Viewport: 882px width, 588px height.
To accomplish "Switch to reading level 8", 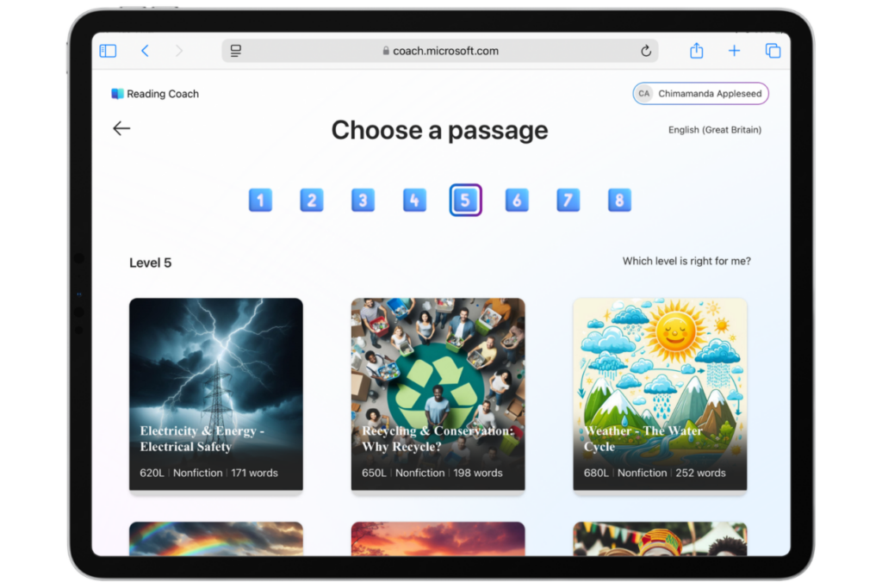I will (x=618, y=200).
